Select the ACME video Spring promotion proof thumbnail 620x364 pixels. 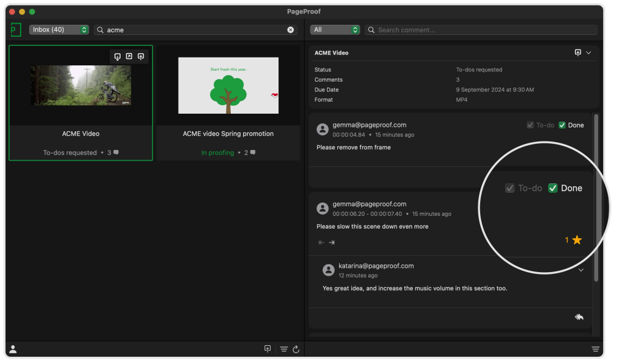[228, 86]
